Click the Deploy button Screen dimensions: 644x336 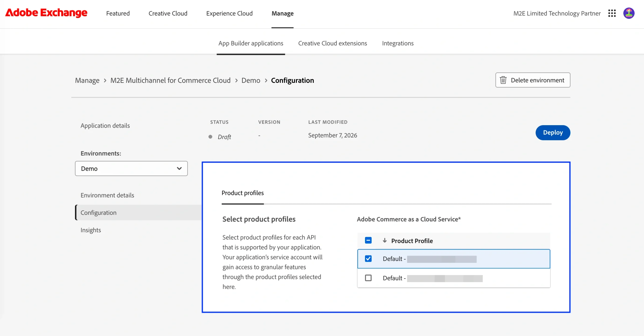(x=553, y=132)
